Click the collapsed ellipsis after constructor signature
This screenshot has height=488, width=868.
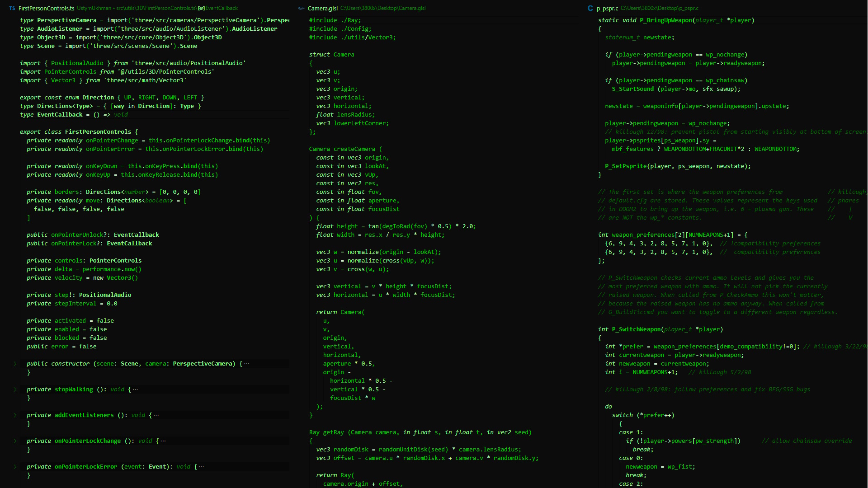point(246,364)
